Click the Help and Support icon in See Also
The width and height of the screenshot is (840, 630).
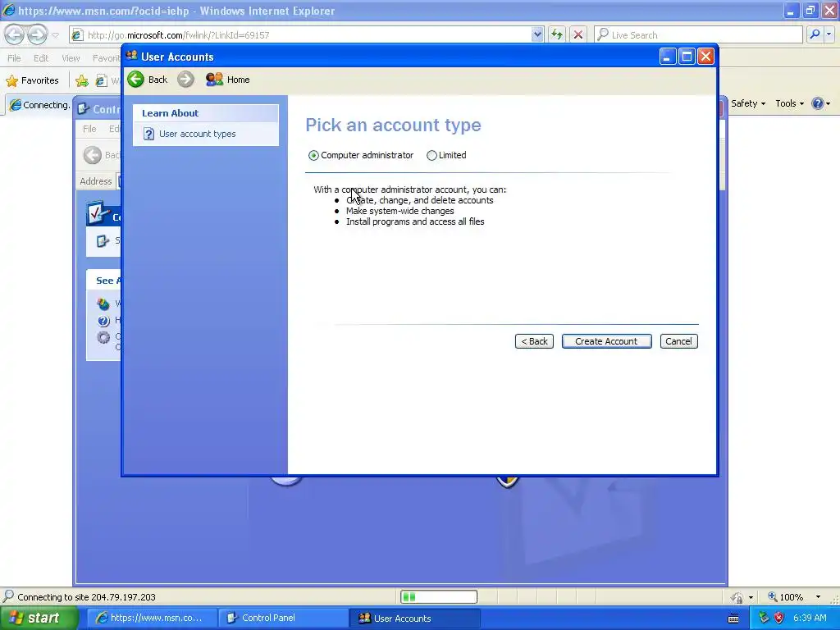point(103,321)
